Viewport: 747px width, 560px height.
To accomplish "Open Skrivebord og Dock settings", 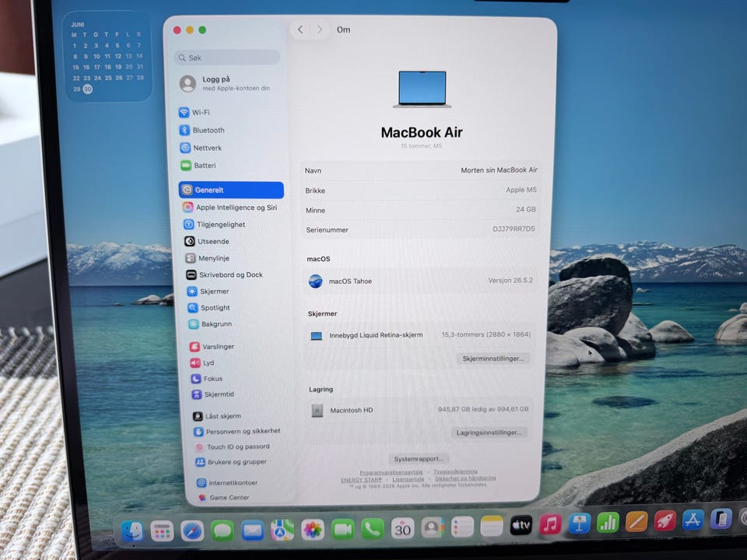I will [x=224, y=275].
